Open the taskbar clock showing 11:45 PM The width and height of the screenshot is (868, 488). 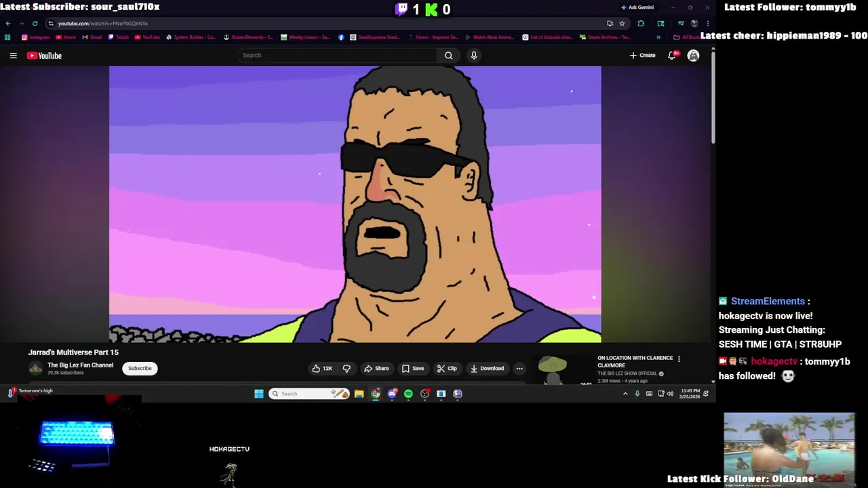[x=690, y=394]
